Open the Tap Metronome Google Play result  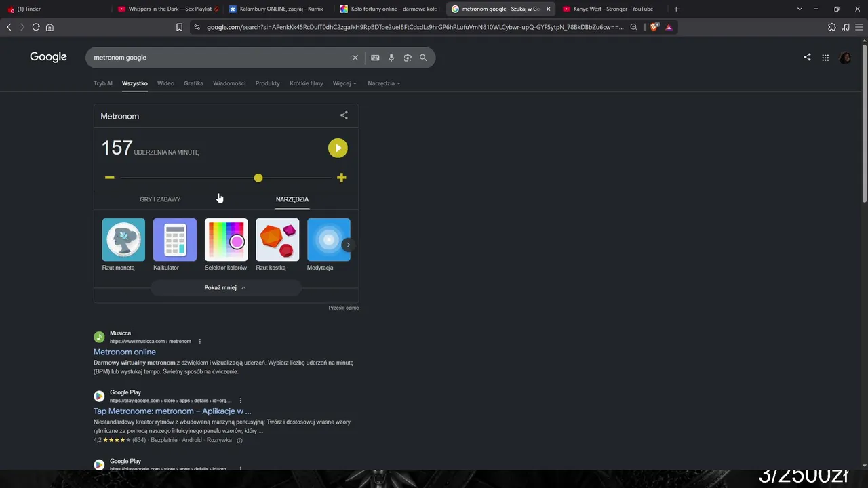pos(172,411)
